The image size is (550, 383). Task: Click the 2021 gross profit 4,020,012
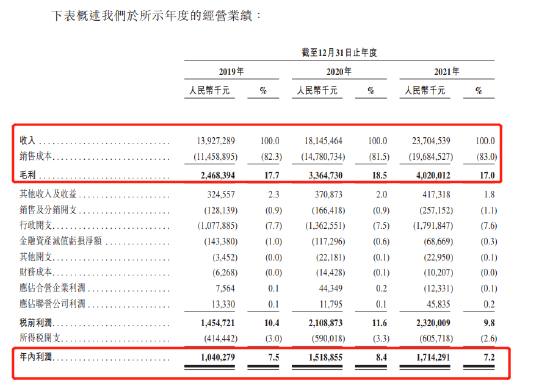(x=433, y=175)
